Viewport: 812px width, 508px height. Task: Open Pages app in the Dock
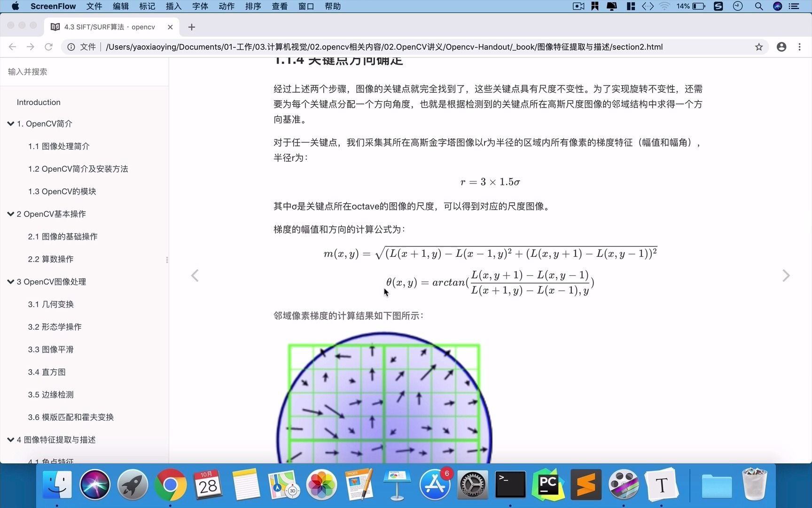pos(359,484)
